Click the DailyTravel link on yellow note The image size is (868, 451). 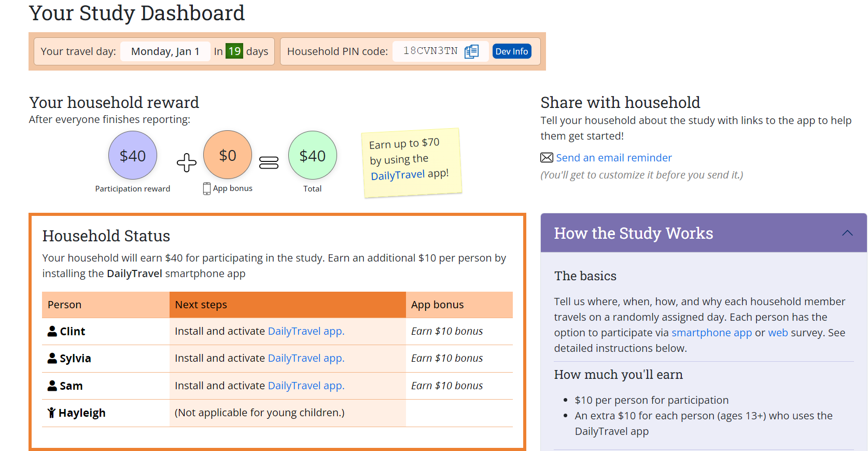tap(398, 175)
